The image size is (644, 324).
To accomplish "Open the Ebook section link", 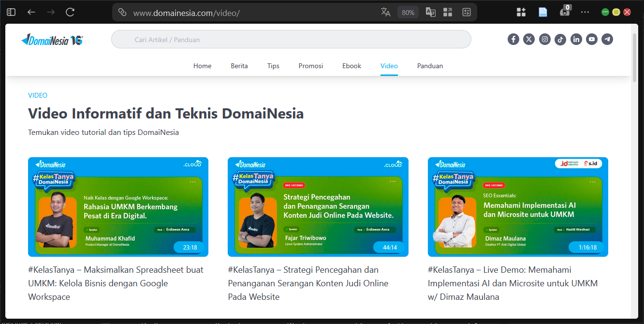I will click(x=351, y=66).
